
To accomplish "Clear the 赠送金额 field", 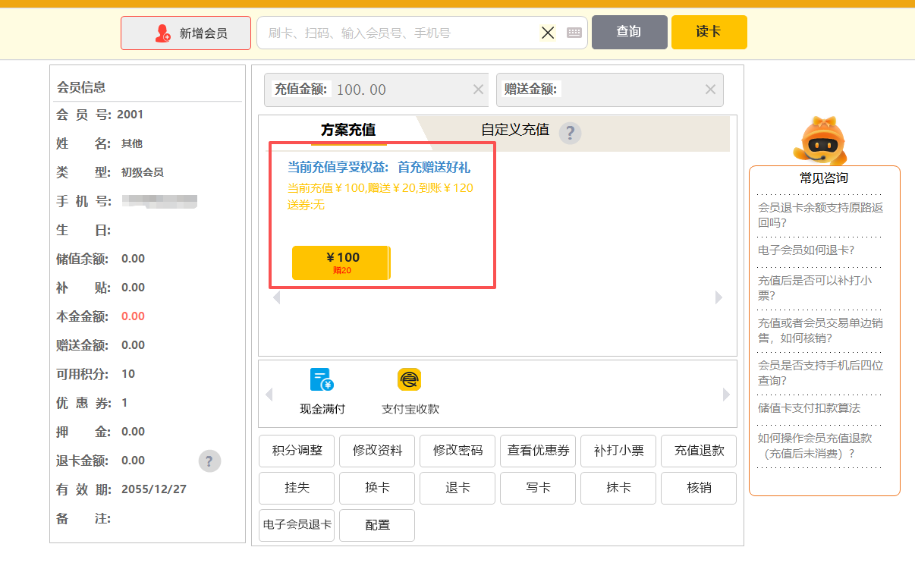I will [710, 90].
